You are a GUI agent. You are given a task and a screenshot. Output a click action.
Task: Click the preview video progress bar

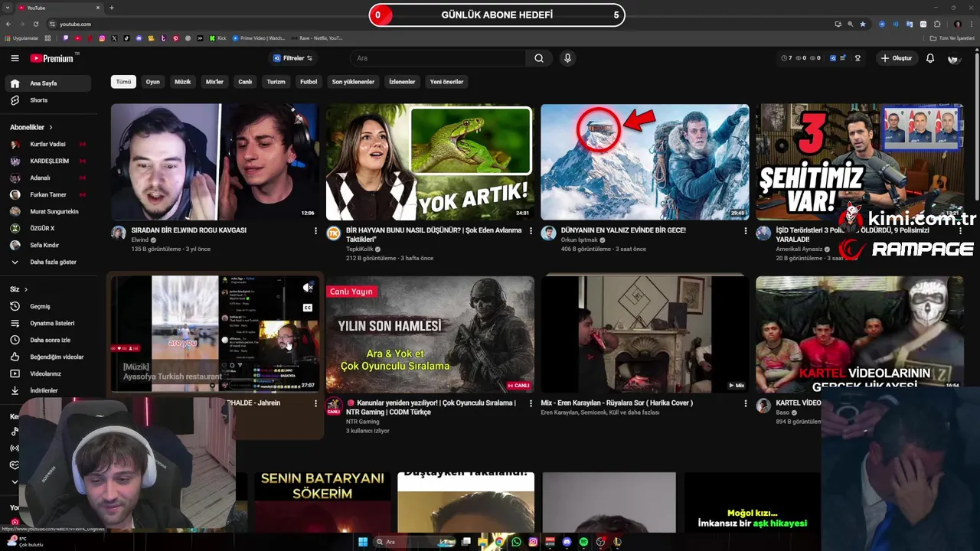pos(215,392)
